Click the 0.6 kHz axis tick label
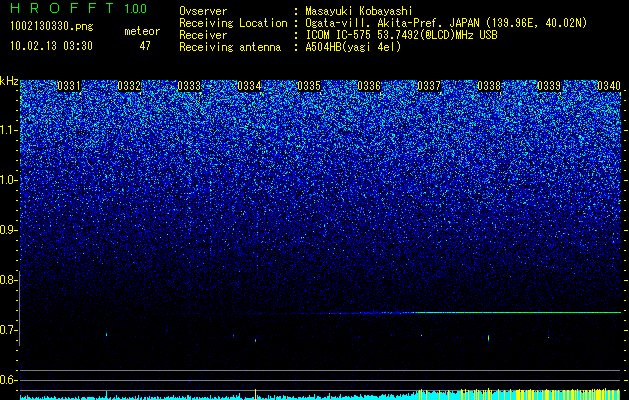Viewport: 629px width, 400px height. 8,380
